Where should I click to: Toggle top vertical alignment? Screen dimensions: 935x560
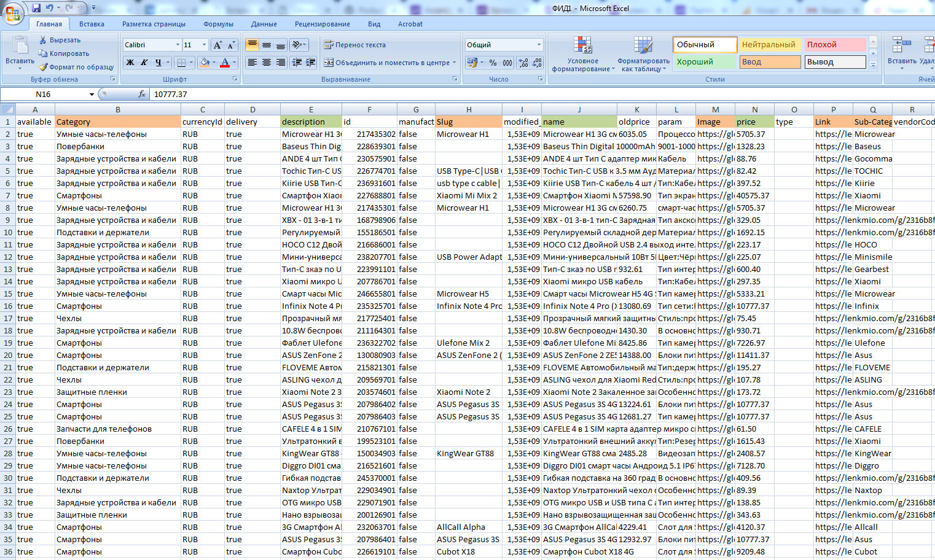[x=252, y=45]
